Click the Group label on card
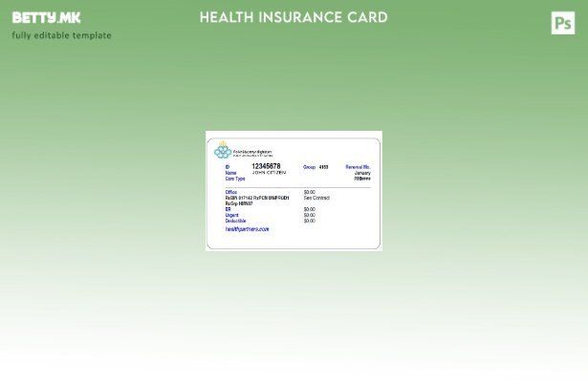Screen dimensions: 588x382 pos(309,167)
